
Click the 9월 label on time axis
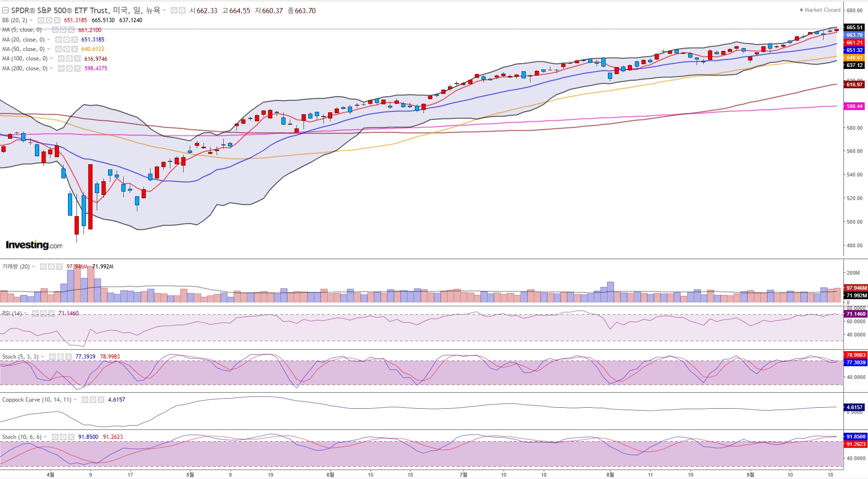pyautogui.click(x=750, y=474)
